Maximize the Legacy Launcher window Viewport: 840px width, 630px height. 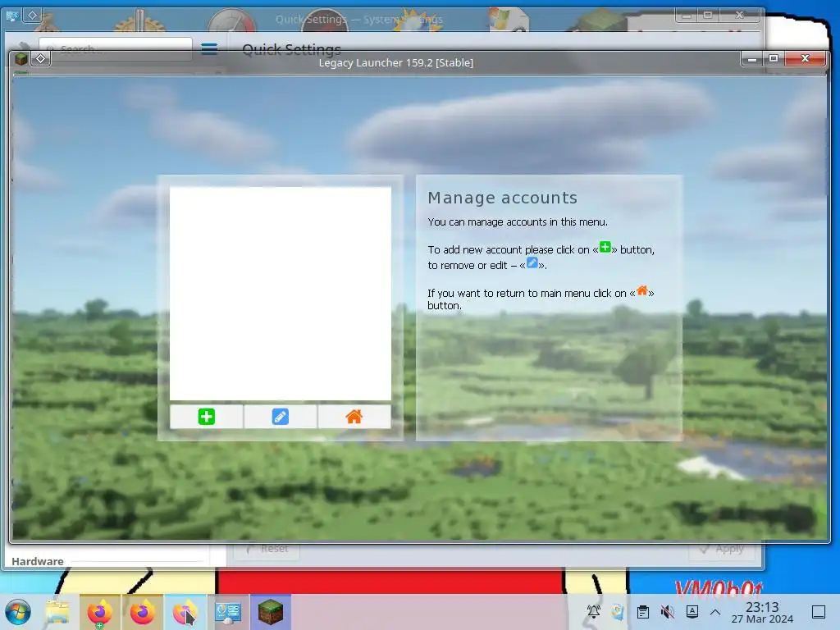click(774, 58)
